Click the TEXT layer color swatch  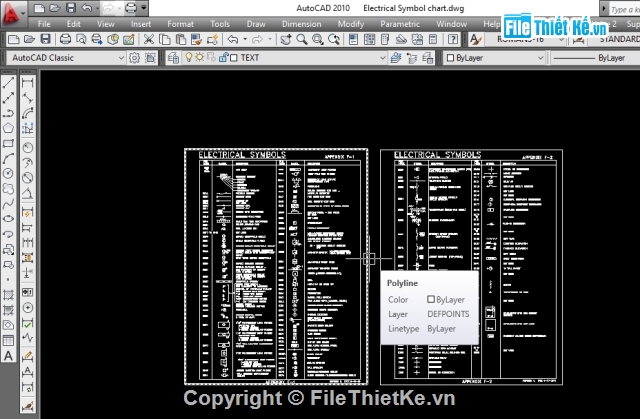[234, 58]
